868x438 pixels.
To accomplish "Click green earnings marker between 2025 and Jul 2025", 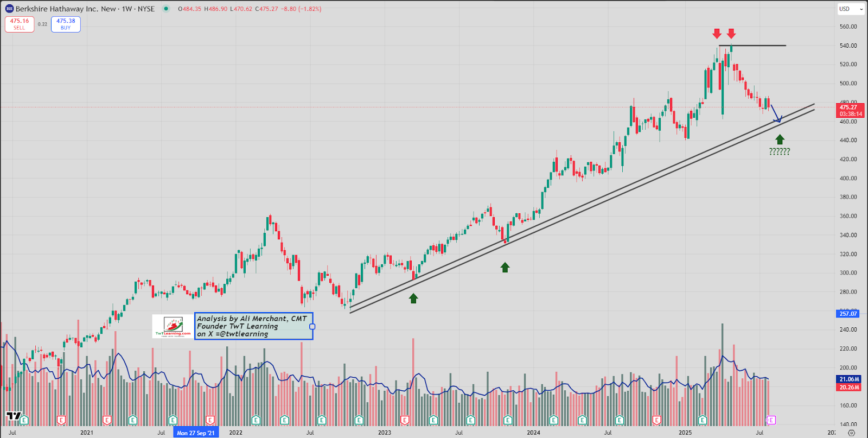I will (703, 420).
